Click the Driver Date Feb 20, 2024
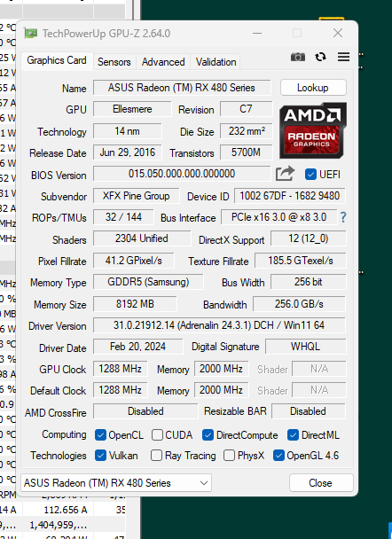 [137, 347]
